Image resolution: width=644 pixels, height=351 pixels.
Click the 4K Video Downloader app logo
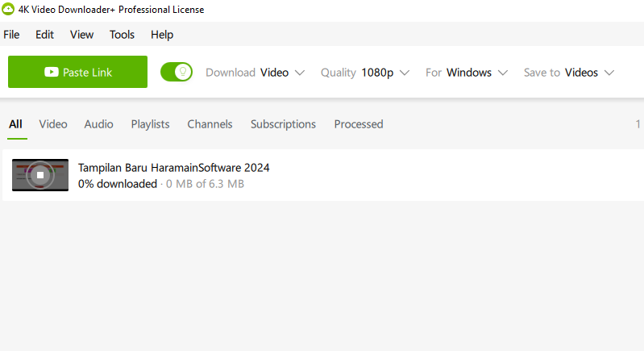point(7,9)
